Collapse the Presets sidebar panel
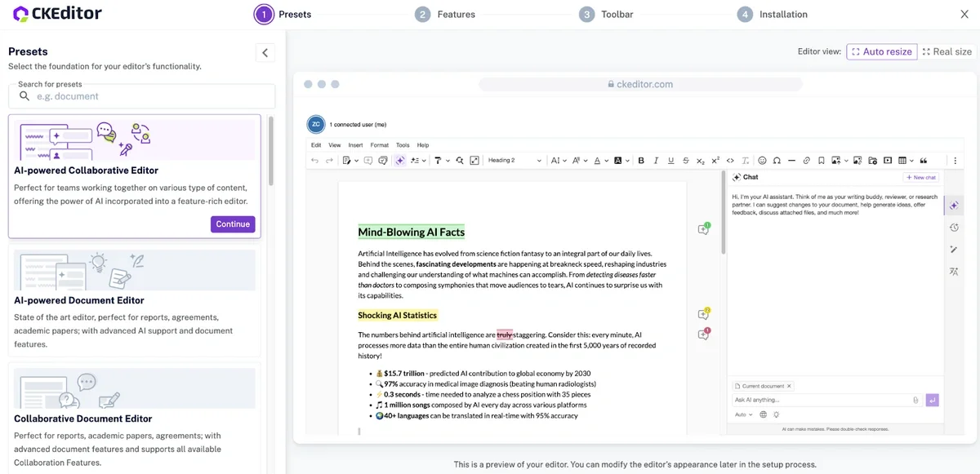This screenshot has height=474, width=980. tap(265, 53)
